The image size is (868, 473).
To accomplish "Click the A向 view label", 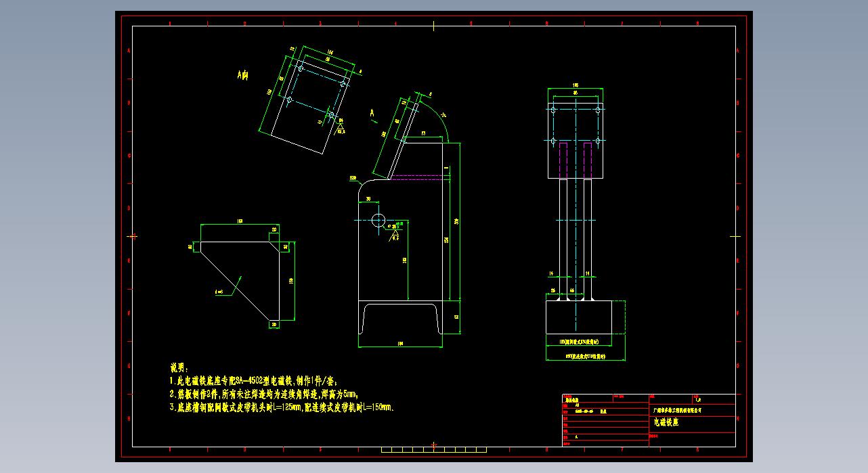I will (242, 76).
